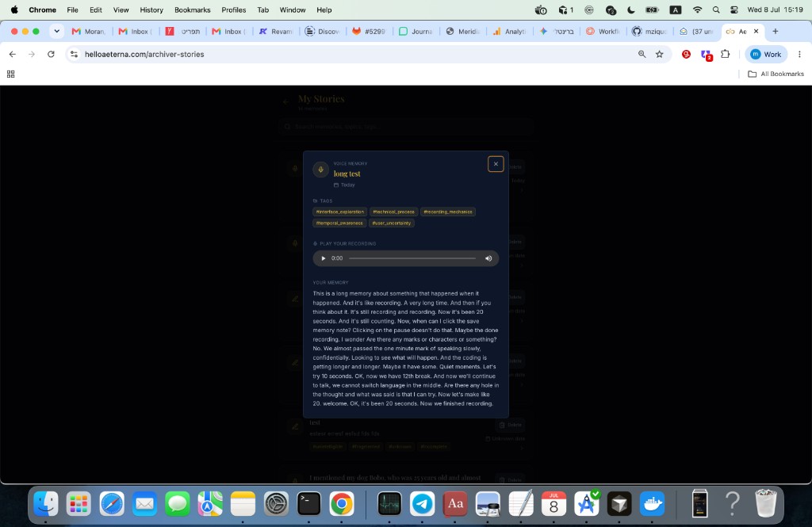Select the #user_uncertainty tag
The width and height of the screenshot is (812, 527).
[392, 223]
